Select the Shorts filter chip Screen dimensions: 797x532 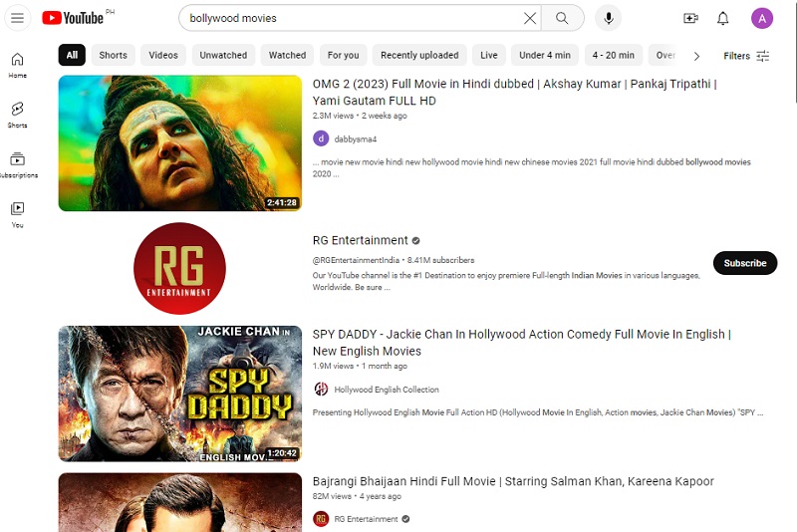point(113,55)
